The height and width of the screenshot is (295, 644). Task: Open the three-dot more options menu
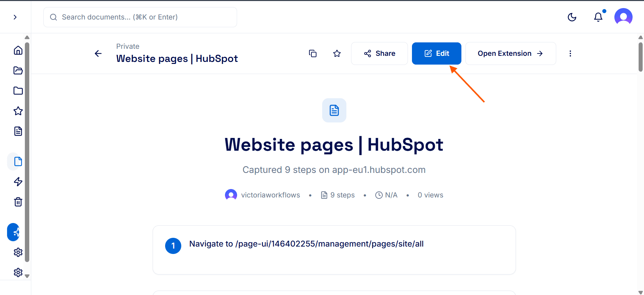click(570, 53)
